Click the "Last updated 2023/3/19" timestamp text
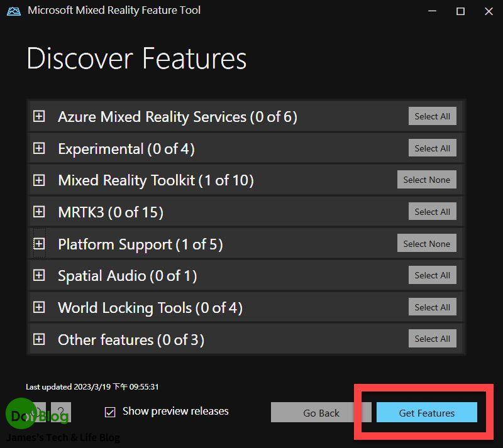 (x=92, y=387)
